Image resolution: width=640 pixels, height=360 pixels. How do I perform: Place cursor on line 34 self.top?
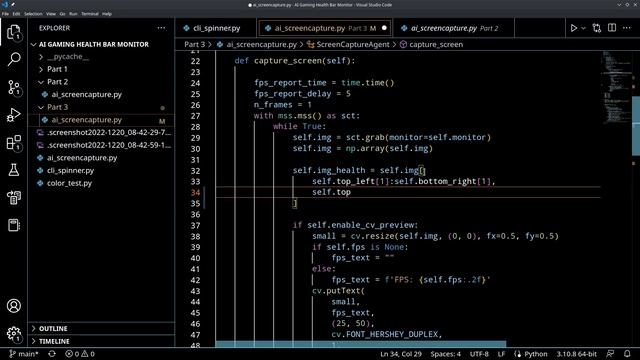(x=331, y=192)
